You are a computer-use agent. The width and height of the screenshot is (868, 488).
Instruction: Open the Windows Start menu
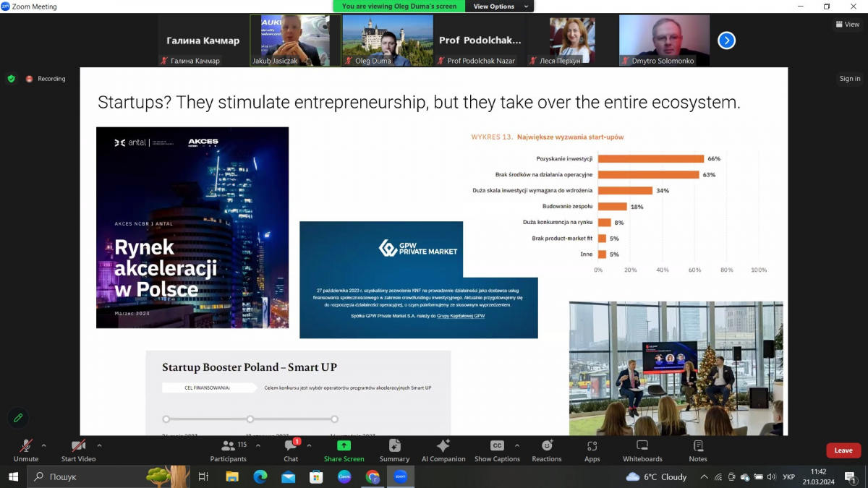tap(13, 476)
